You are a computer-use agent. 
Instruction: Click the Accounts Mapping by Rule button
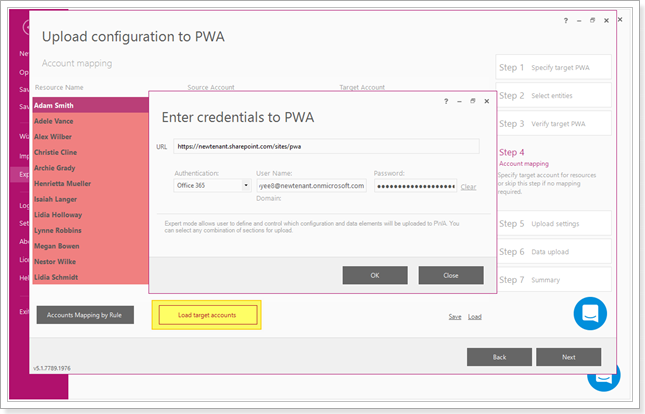coord(85,315)
